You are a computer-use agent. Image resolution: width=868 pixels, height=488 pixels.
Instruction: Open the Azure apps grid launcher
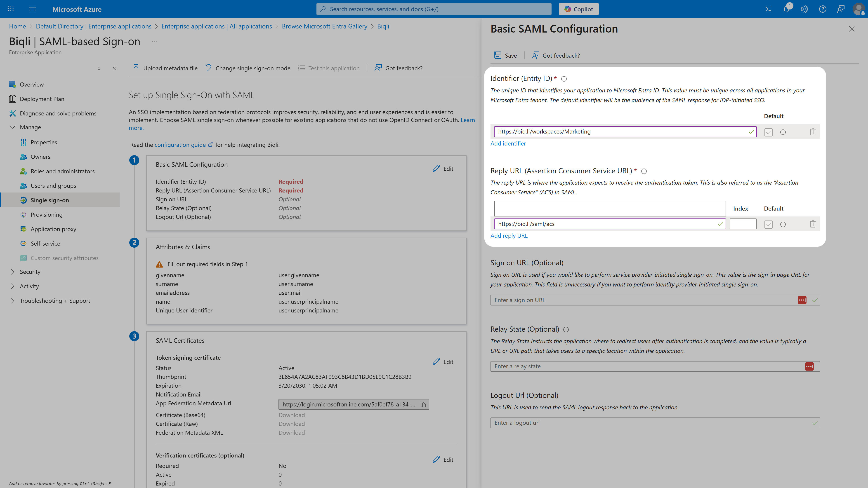[x=11, y=9]
